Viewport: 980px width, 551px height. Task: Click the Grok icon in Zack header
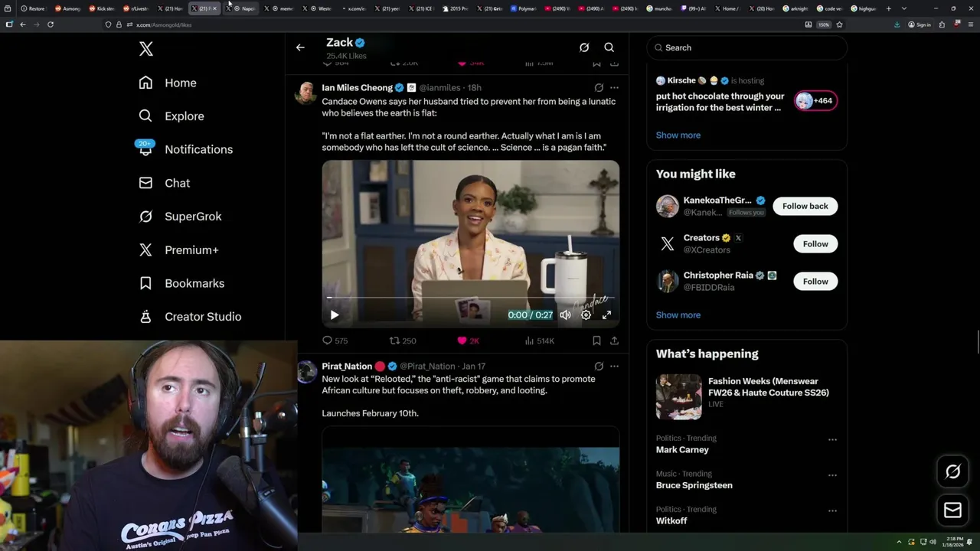tap(584, 47)
